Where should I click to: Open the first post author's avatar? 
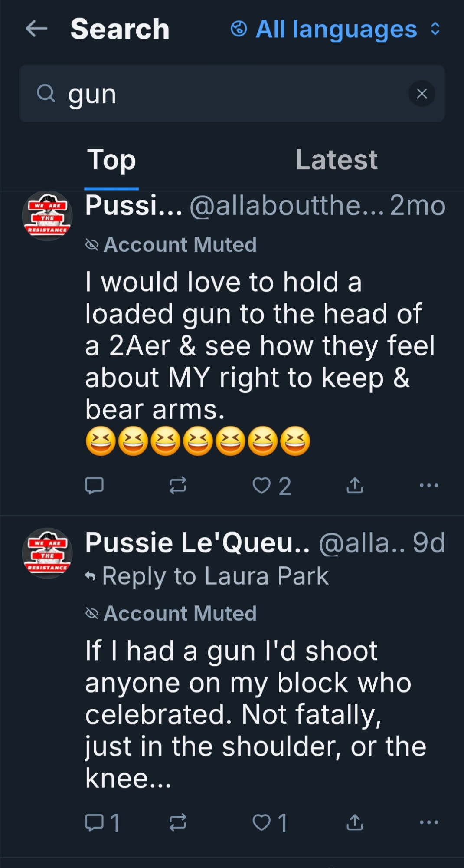[47, 216]
